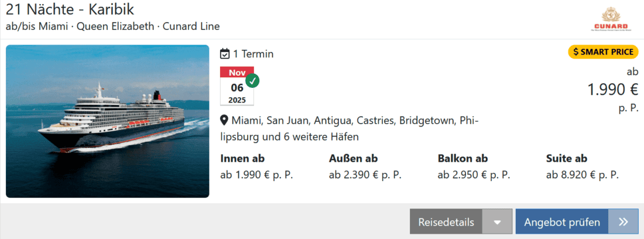The width and height of the screenshot is (644, 239).
Task: Open the 21 Nächte - Karibik title
Action: [x=70, y=9]
